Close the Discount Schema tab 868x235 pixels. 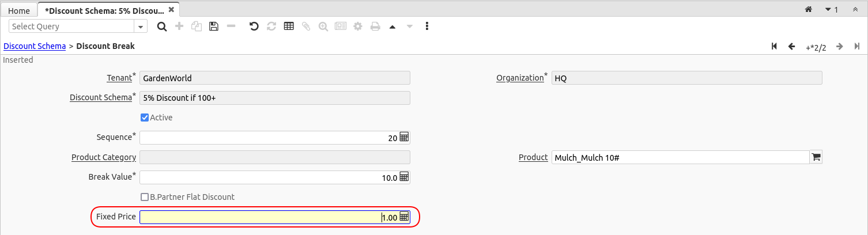171,10
